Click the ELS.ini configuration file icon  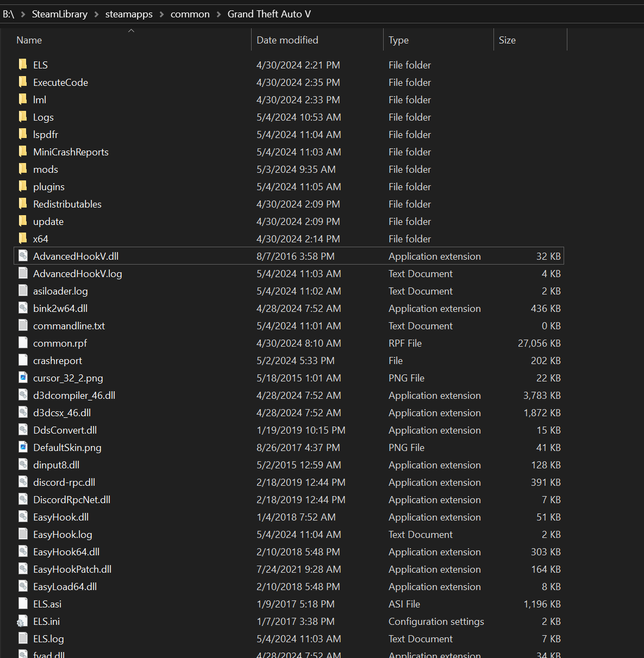tap(23, 622)
